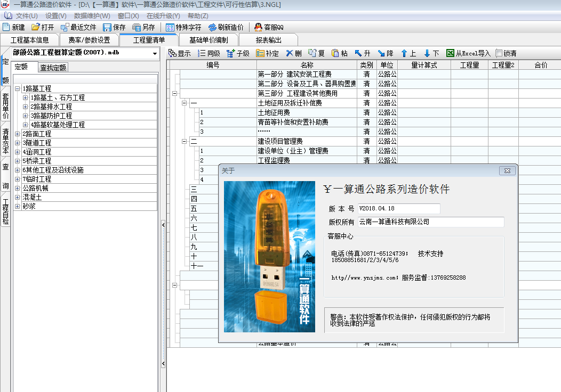
Task: Select the 清单范本 vertical side tab
Action: [x=6, y=141]
